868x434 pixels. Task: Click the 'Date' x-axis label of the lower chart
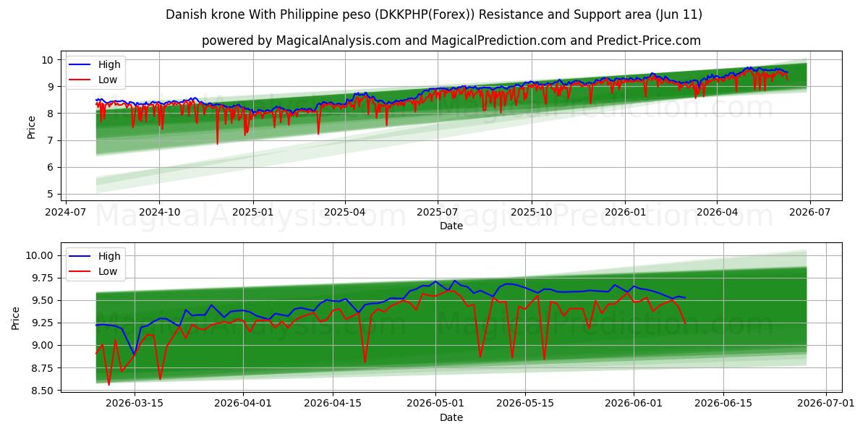click(x=451, y=417)
